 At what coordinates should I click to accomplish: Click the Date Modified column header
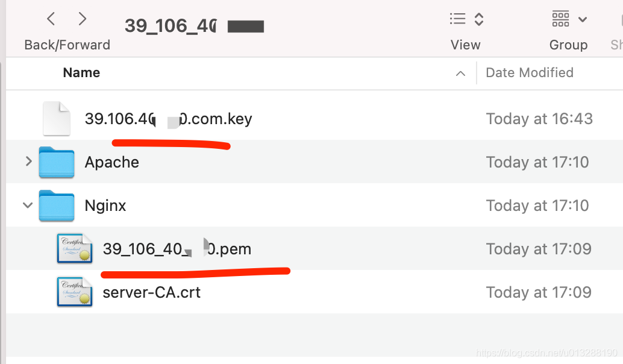529,72
